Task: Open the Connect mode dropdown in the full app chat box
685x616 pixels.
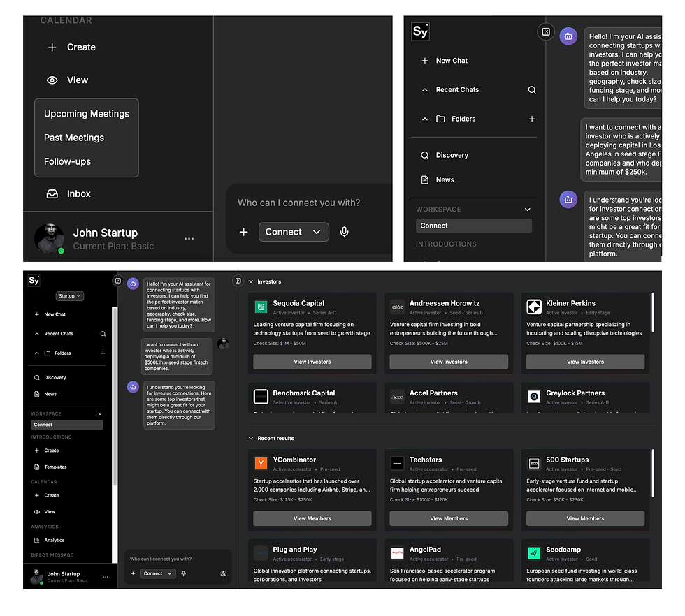Action: (x=158, y=574)
